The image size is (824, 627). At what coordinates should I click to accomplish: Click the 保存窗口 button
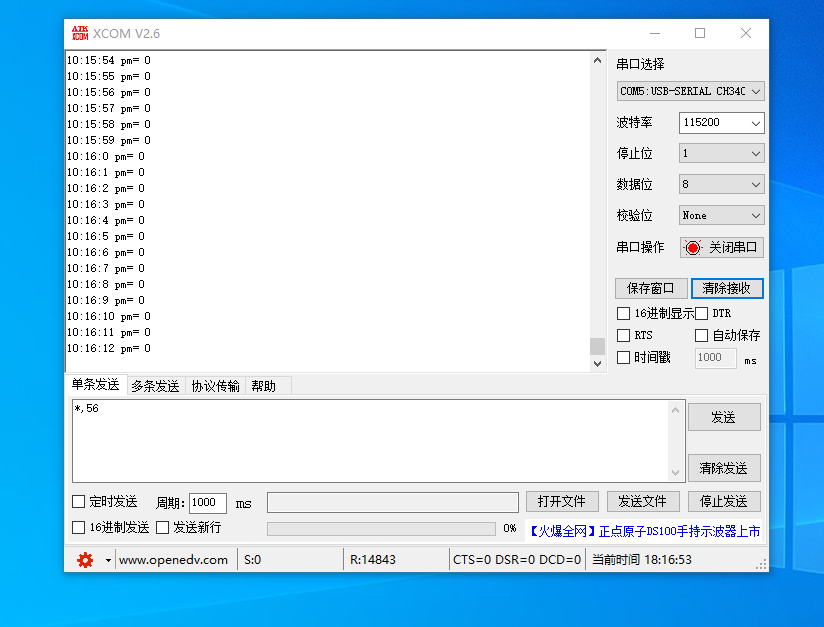click(651, 289)
